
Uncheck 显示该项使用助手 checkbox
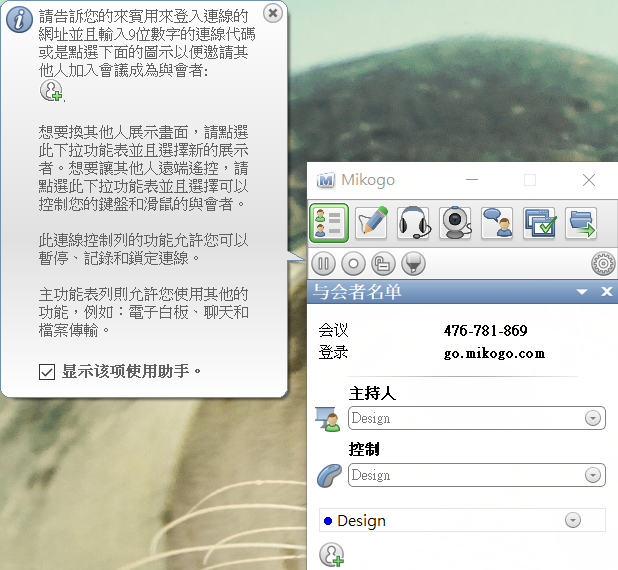click(x=47, y=372)
